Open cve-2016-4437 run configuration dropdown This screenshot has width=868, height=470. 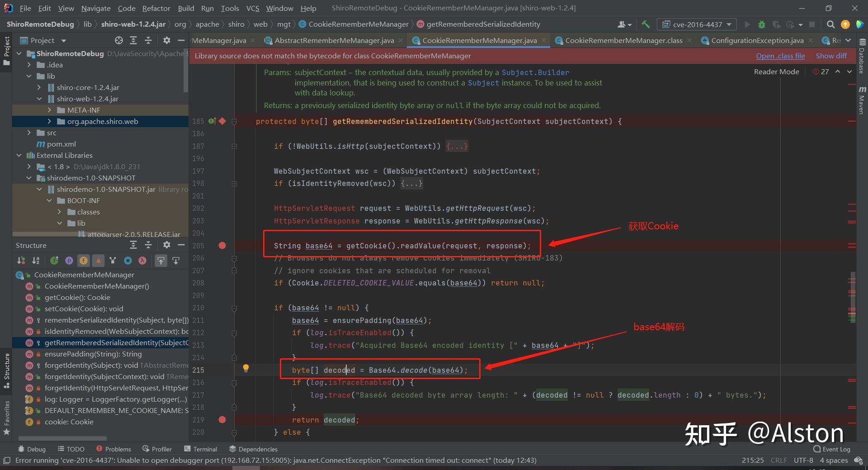[x=697, y=24]
